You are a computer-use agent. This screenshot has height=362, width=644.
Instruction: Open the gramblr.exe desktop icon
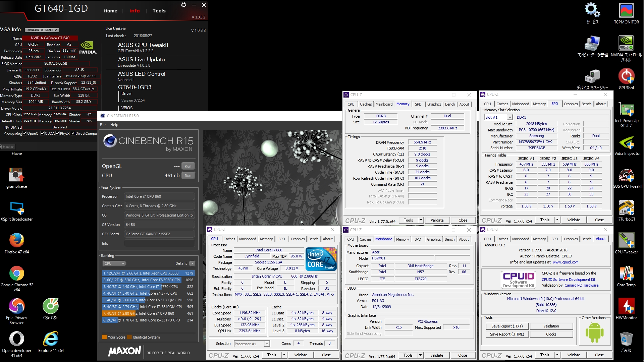[16, 178]
